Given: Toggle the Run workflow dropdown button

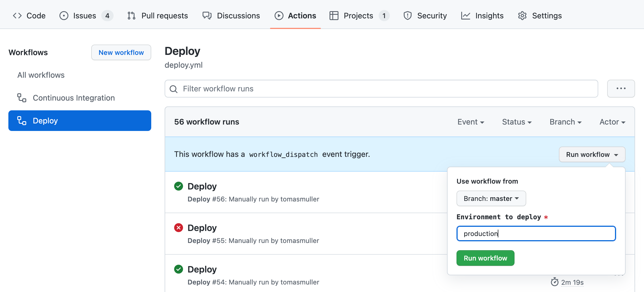Looking at the screenshot, I should click(x=592, y=154).
